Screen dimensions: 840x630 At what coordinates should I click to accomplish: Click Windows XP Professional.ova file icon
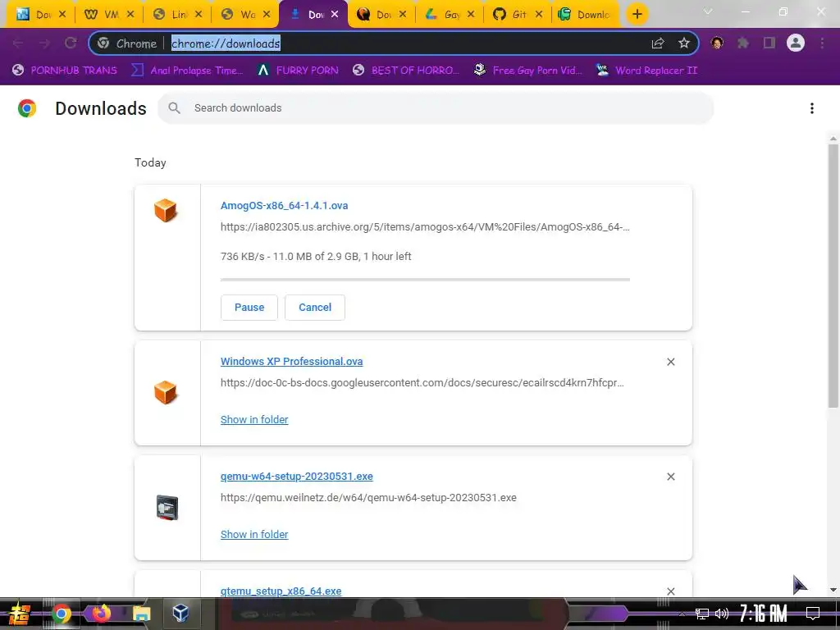coord(166,392)
